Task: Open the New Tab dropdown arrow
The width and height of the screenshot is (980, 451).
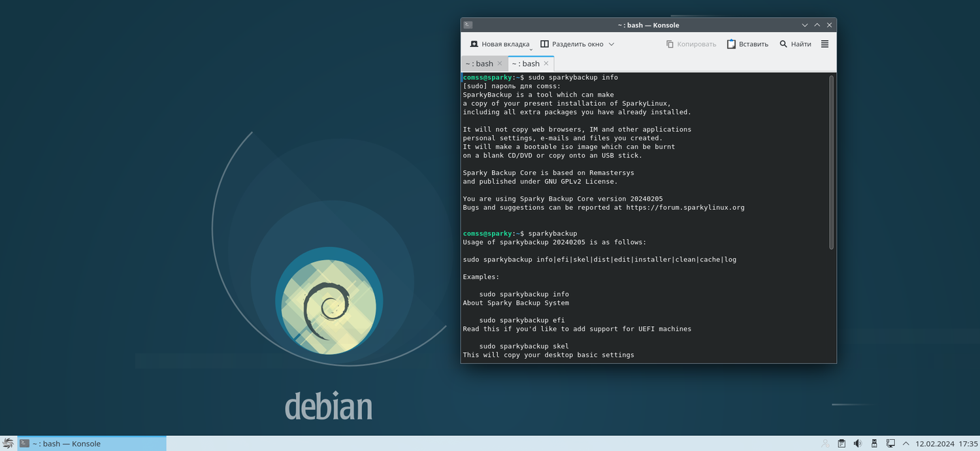Action: click(531, 48)
